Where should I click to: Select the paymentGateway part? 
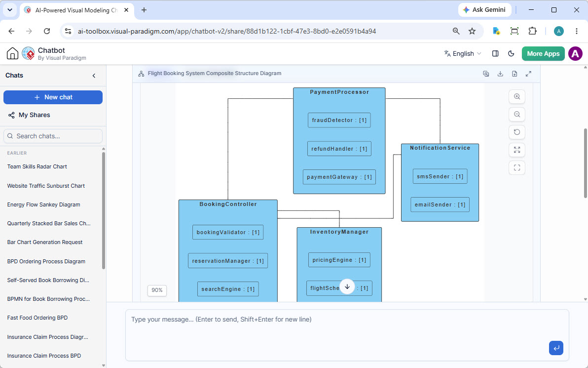tap(339, 177)
